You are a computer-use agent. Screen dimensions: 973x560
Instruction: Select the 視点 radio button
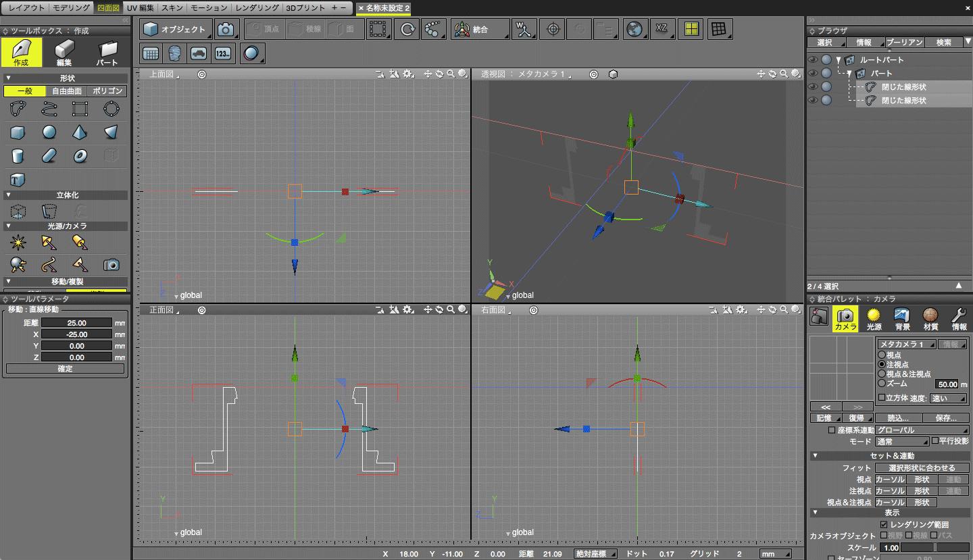click(882, 355)
